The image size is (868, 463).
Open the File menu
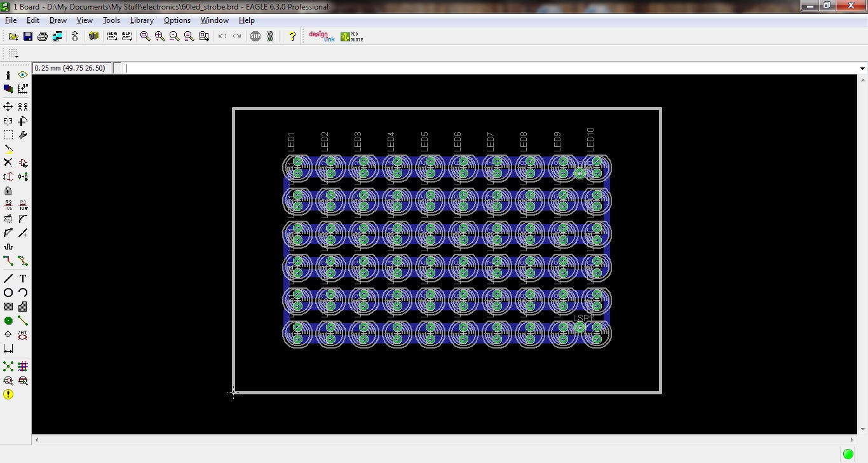click(x=10, y=20)
